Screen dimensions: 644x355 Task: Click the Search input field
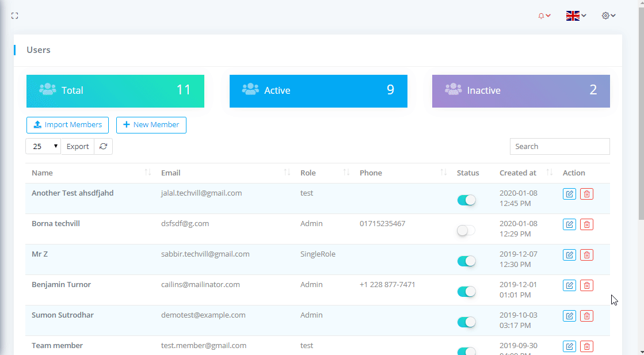click(x=559, y=147)
